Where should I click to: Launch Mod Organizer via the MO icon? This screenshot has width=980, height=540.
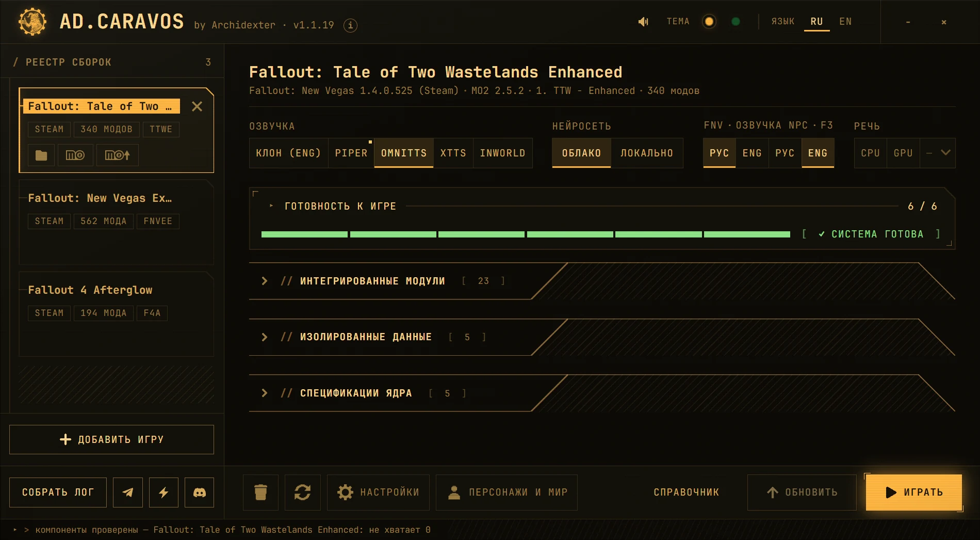coord(75,155)
